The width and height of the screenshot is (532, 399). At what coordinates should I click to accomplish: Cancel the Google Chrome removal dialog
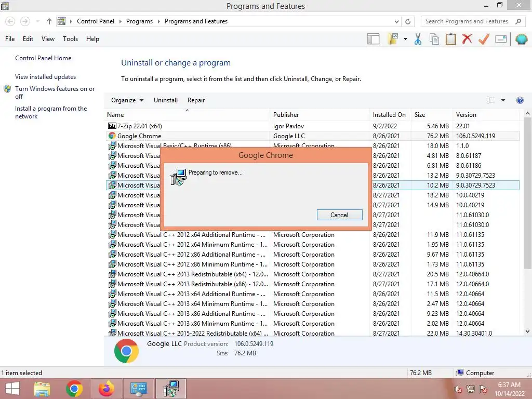tap(339, 215)
